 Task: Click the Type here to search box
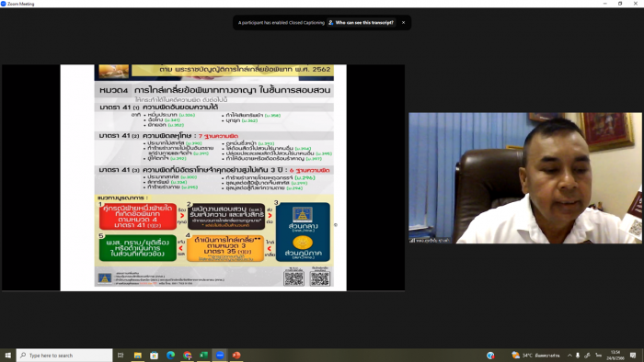click(64, 355)
